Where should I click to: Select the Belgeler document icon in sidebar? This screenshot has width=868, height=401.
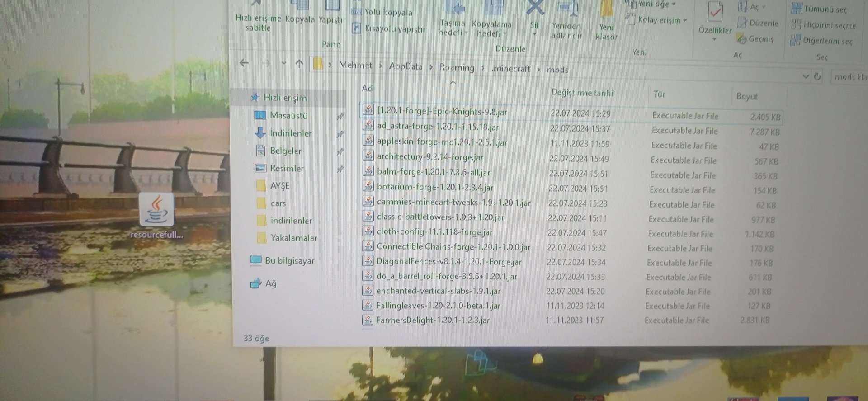(x=260, y=150)
